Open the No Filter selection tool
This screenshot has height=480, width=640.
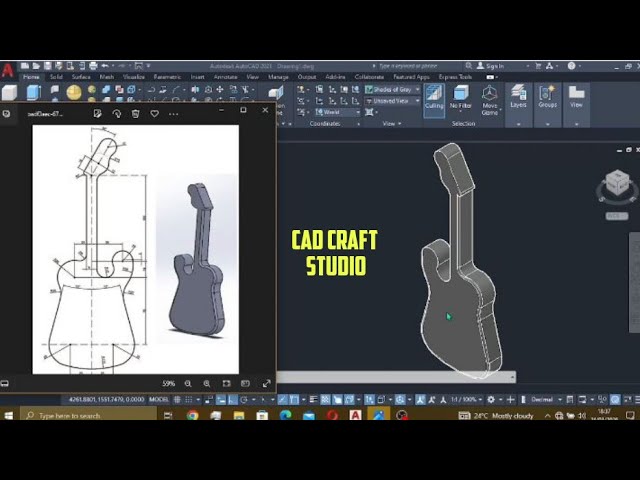coord(460,98)
